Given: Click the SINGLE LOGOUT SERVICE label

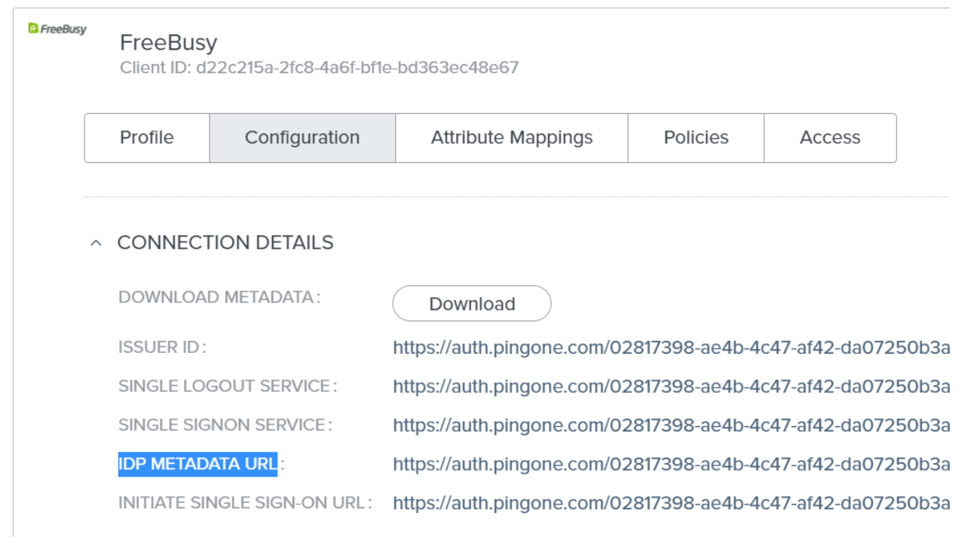Looking at the screenshot, I should [x=228, y=386].
